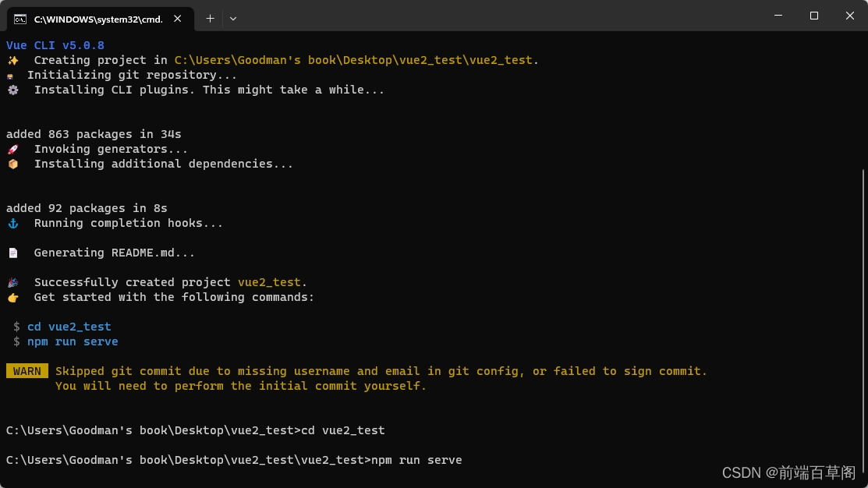
Task: Maximize the terminal window
Action: [x=813, y=16]
